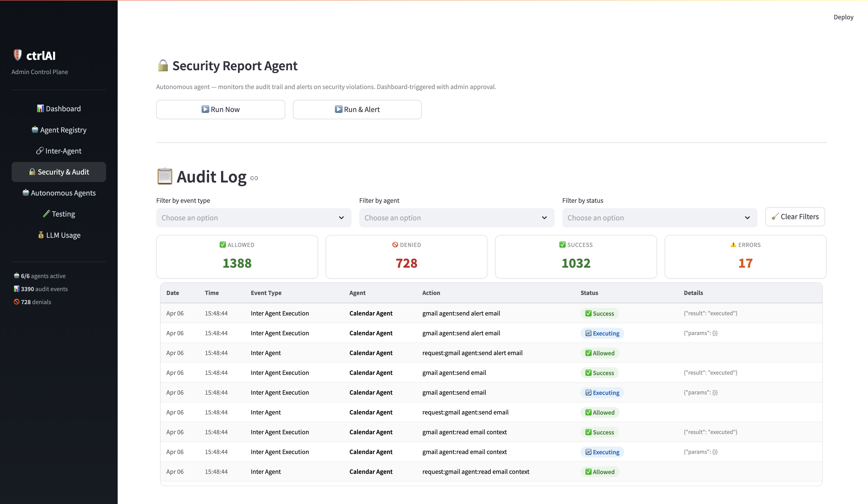Click the padlock icon beside Security Report Agent
Screen dimensions: 868x504
(163, 65)
